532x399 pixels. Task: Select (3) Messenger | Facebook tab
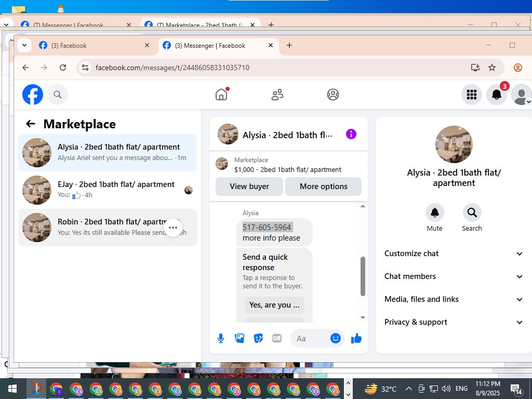pos(218,46)
